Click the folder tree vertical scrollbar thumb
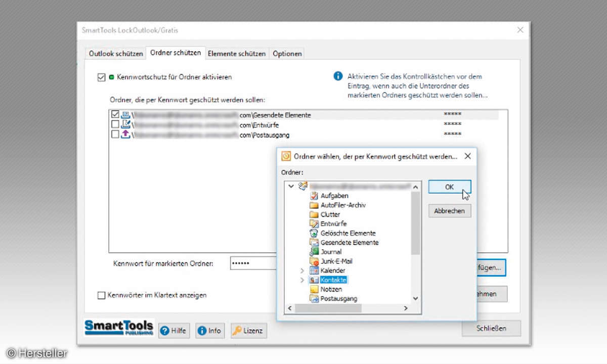Viewport: 607px width, 364px height. (415, 223)
